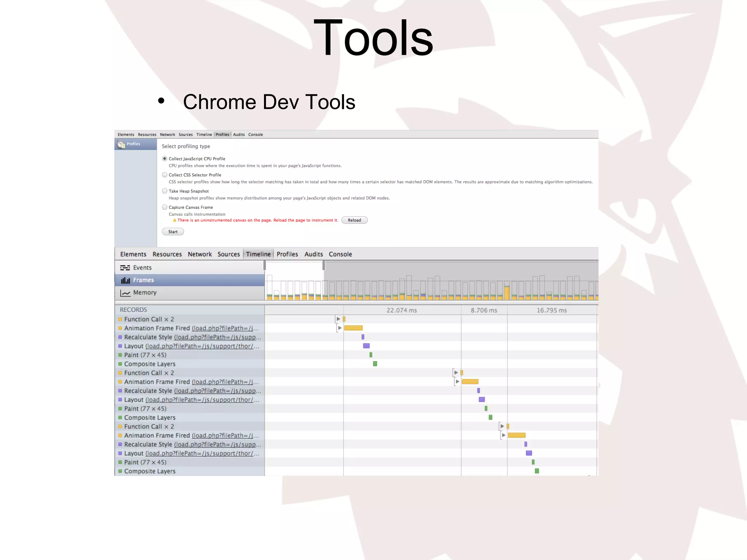Image resolution: width=747 pixels, height=560 pixels.
Task: Select the second Composite Layers record
Action: coord(189,417)
